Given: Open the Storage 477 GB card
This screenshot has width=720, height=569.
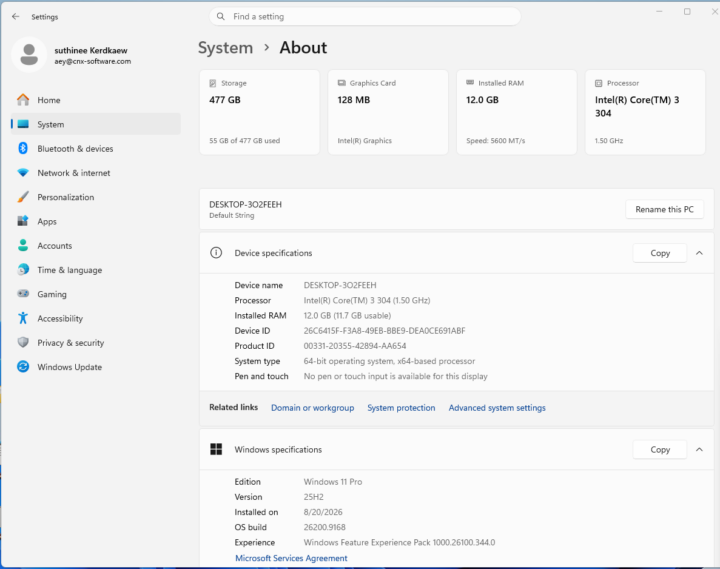Looking at the screenshot, I should (259, 112).
